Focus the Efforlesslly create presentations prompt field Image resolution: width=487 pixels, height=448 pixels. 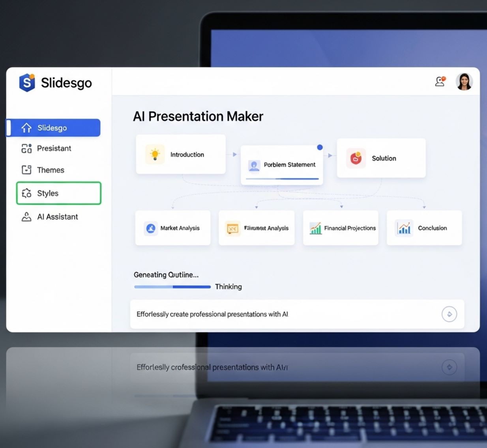(297, 314)
